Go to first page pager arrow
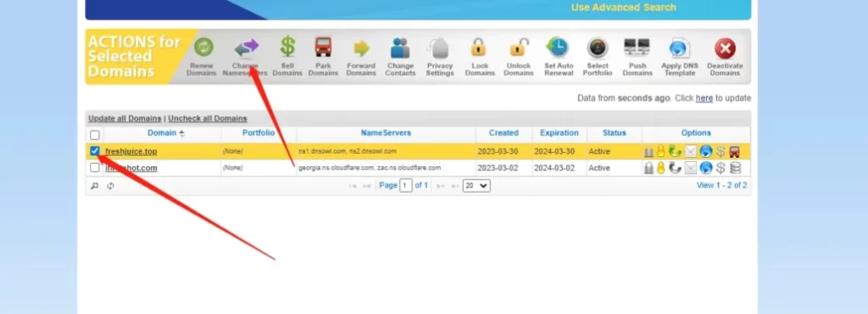 pyautogui.click(x=353, y=186)
